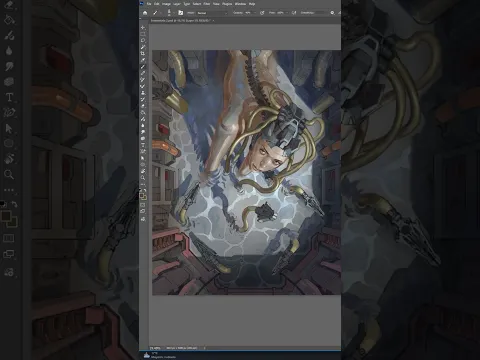Viewport: 480px width, 360px height.
Task: Swap foreground and background colors in the small toolbar
Action: tap(145, 189)
